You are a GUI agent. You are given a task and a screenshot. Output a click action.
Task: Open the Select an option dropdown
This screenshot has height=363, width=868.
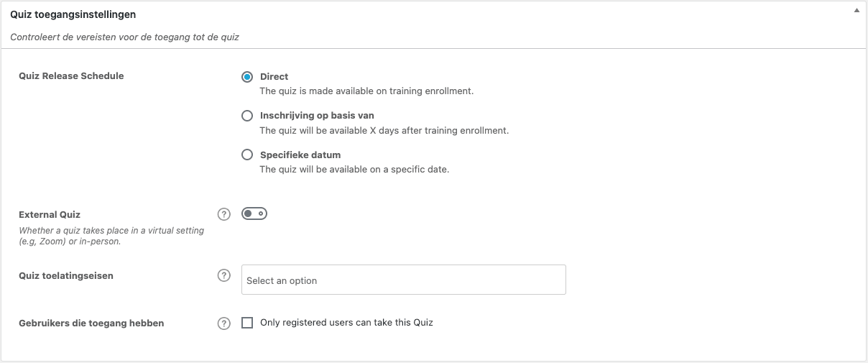(403, 280)
